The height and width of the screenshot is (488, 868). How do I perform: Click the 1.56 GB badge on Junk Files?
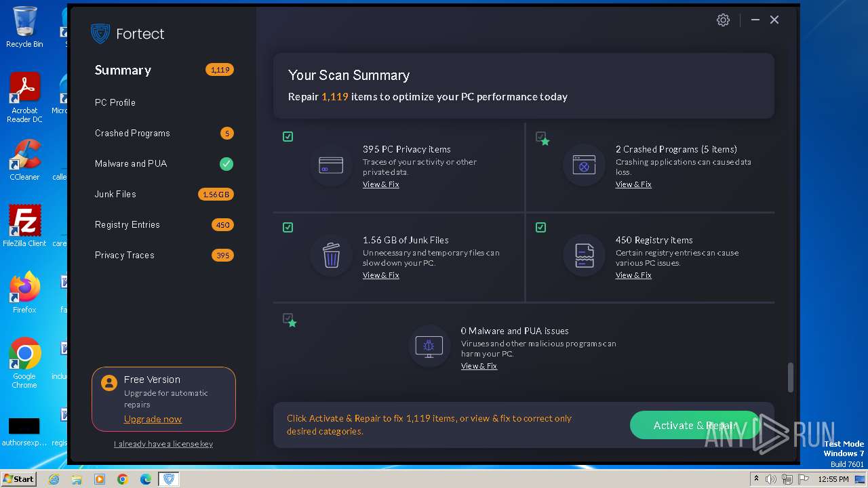tap(216, 195)
